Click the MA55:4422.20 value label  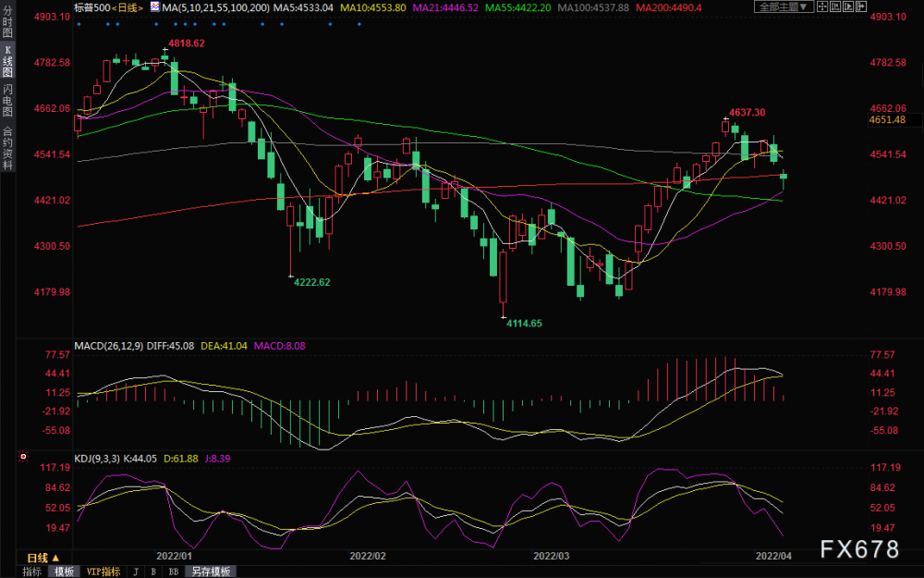coord(518,7)
